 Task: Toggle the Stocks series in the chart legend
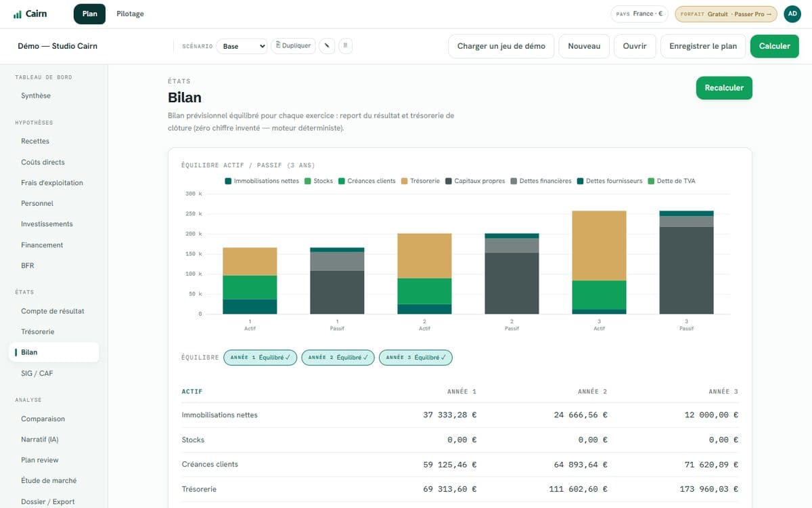(x=319, y=181)
